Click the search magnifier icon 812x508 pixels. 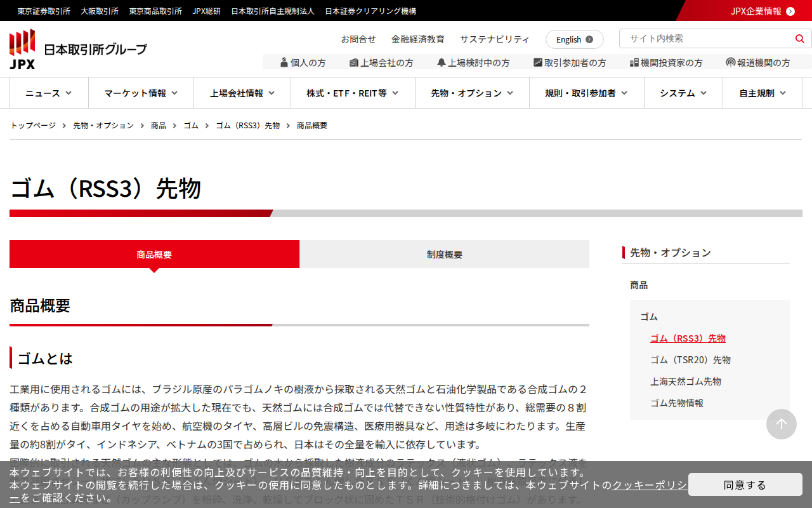(799, 39)
